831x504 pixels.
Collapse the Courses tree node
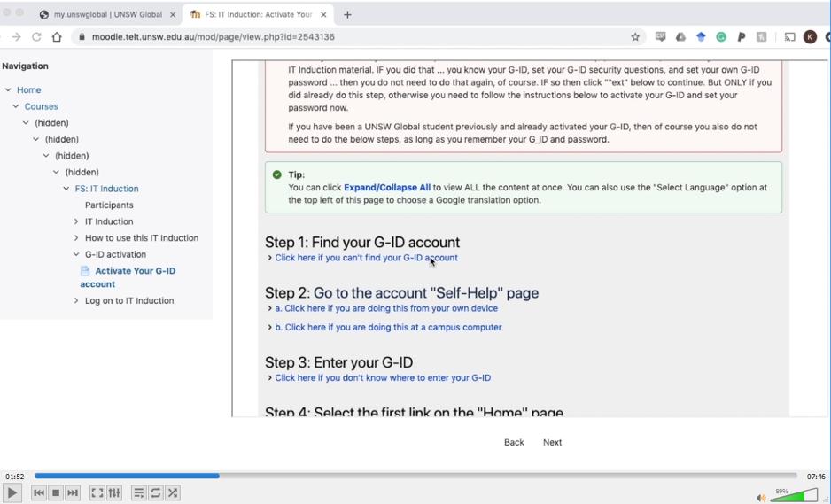tap(15, 106)
